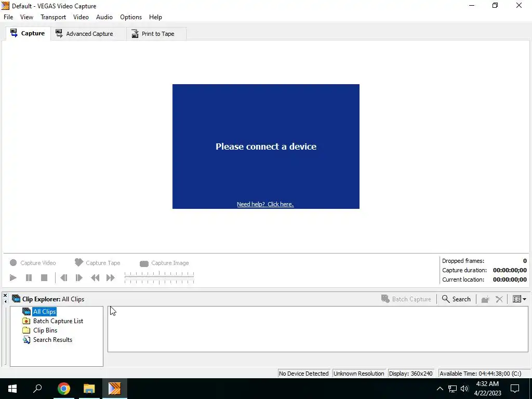Click the Fast Forward icon
This screenshot has height=399, width=532.
pos(111,277)
